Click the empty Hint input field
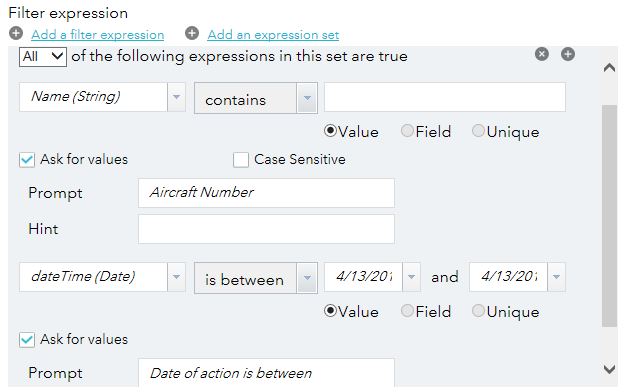This screenshot has height=392, width=628. point(266,229)
